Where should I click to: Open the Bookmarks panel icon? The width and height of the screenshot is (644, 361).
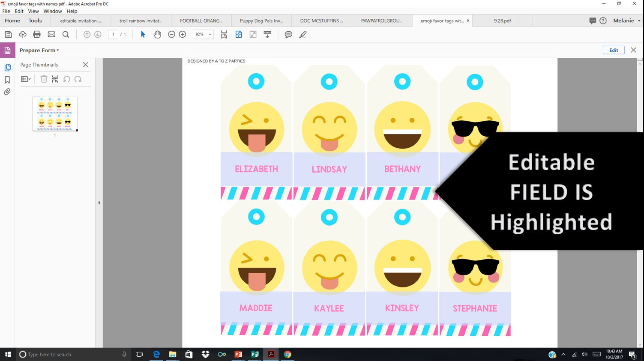pyautogui.click(x=7, y=79)
